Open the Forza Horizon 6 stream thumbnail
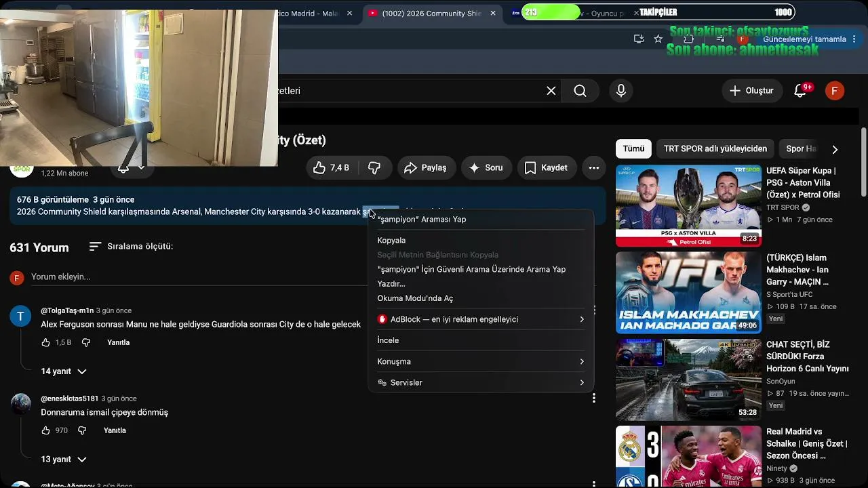The height and width of the screenshot is (488, 868). coord(688,380)
